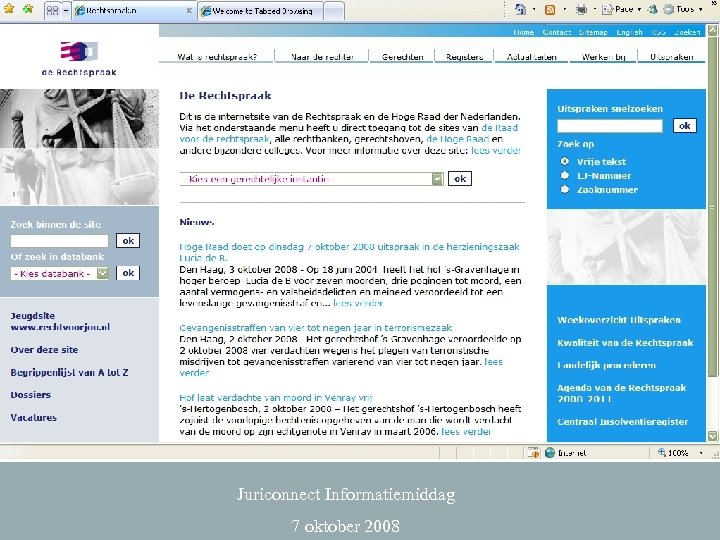Click de Hoge Raad link in intro
Screen dimensions: 720x540
point(457,139)
